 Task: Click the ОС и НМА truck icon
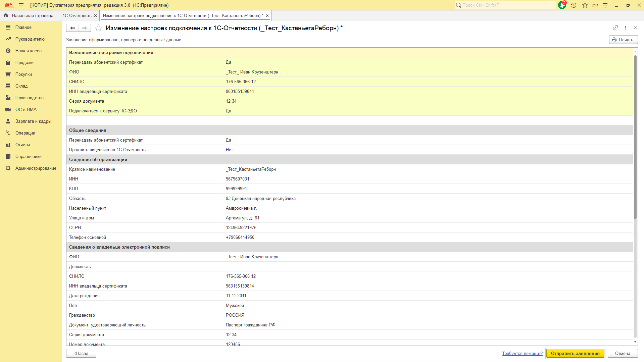click(x=8, y=109)
